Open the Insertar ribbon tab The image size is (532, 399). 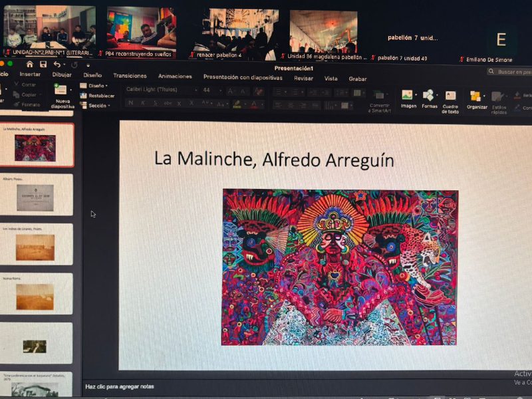point(30,74)
